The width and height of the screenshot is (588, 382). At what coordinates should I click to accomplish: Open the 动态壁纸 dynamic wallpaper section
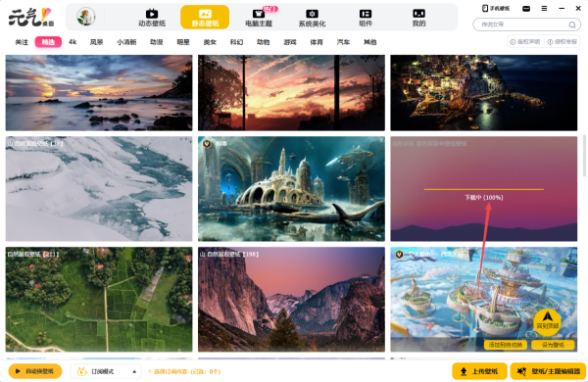[x=152, y=18]
